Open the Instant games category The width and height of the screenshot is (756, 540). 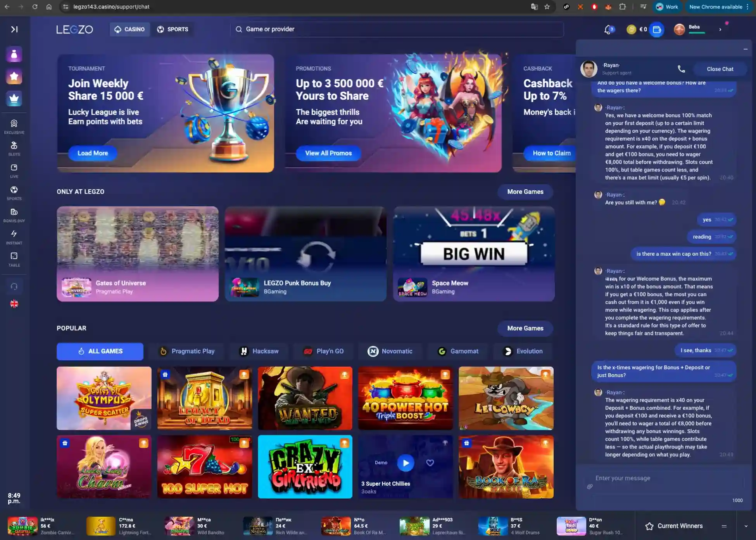tap(14, 237)
